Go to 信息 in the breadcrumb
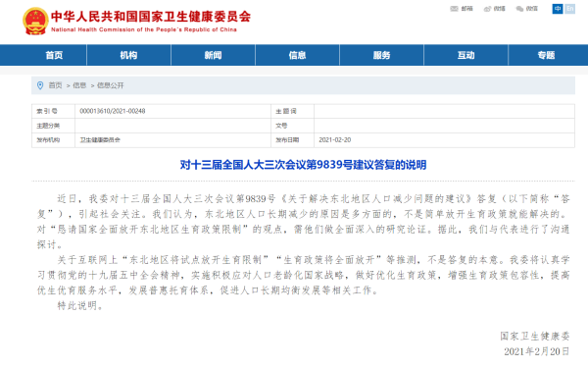The width and height of the screenshot is (588, 368). coord(79,85)
